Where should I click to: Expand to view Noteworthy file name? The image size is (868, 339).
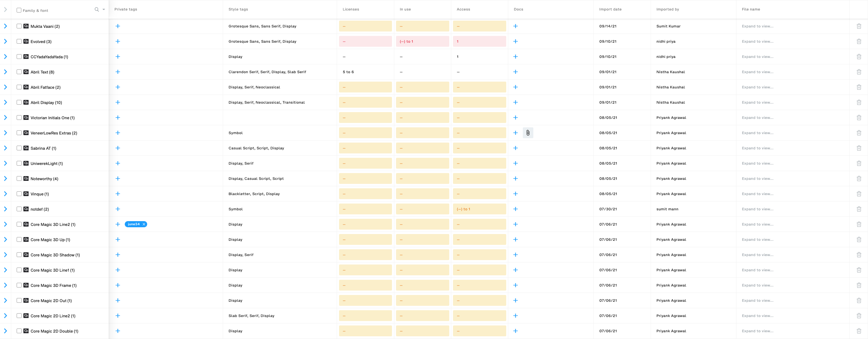click(757, 178)
